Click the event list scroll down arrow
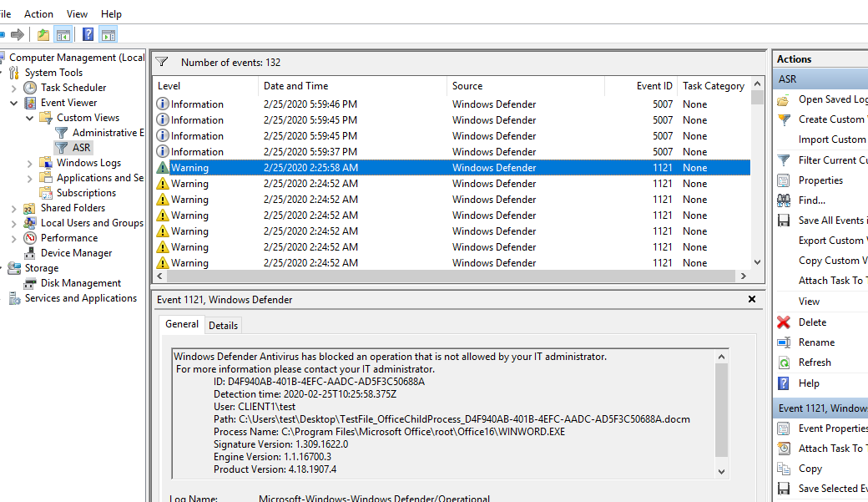868x502 pixels. tap(757, 262)
